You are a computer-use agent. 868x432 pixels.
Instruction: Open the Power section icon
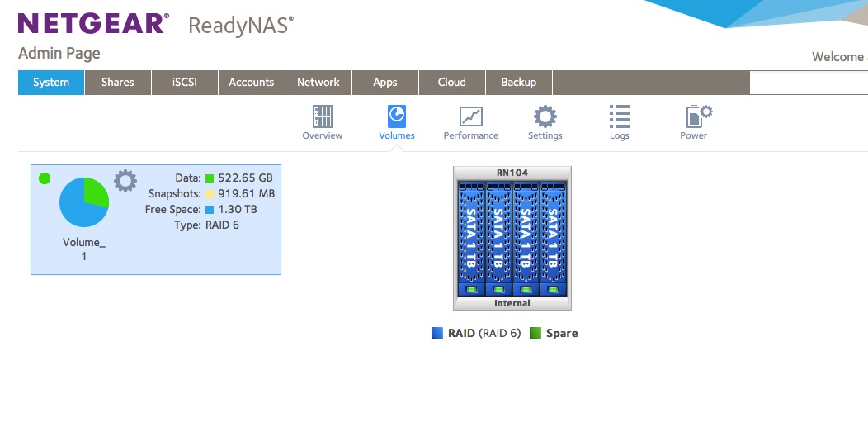[x=699, y=116]
